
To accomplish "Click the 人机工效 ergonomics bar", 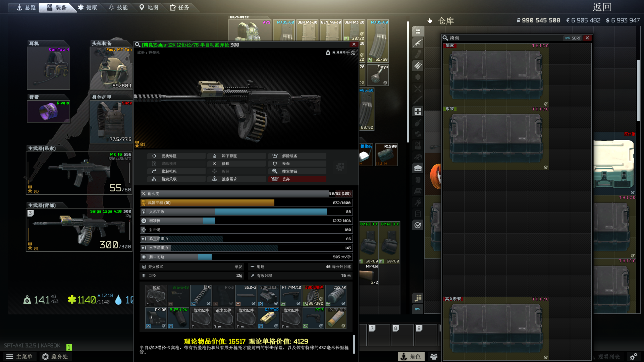I will pos(246,212).
